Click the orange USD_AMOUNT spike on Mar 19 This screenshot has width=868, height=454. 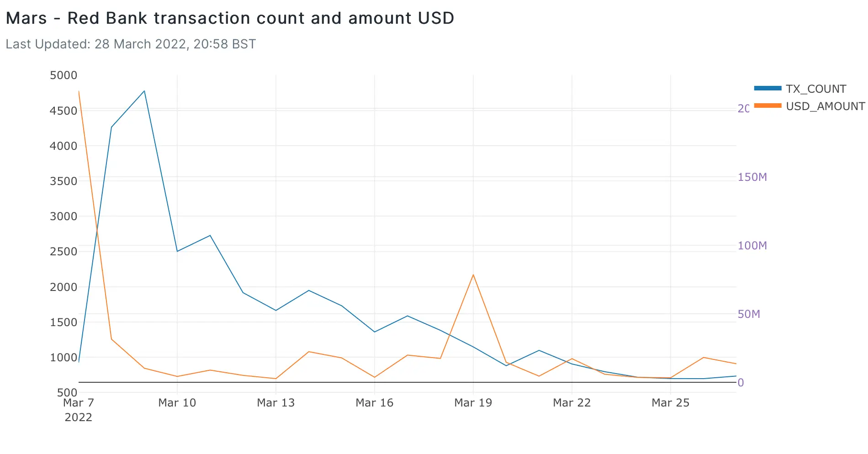[473, 275]
